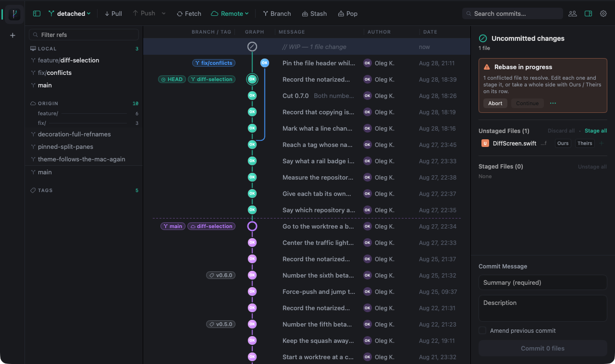The image size is (615, 364).
Task: Toggle the left sidebar panel icon
Action: (37, 13)
